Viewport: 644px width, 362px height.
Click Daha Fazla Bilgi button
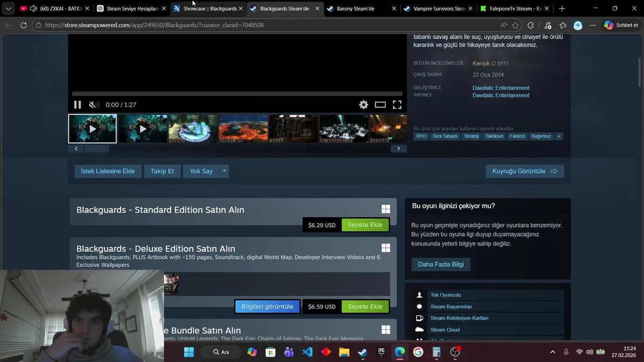tap(441, 264)
